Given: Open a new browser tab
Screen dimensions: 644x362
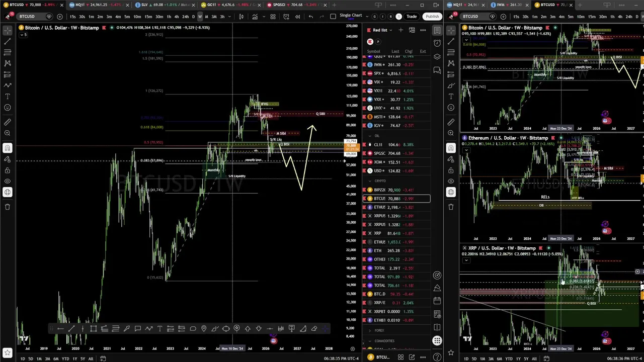Looking at the screenshot, I should point(334,5).
